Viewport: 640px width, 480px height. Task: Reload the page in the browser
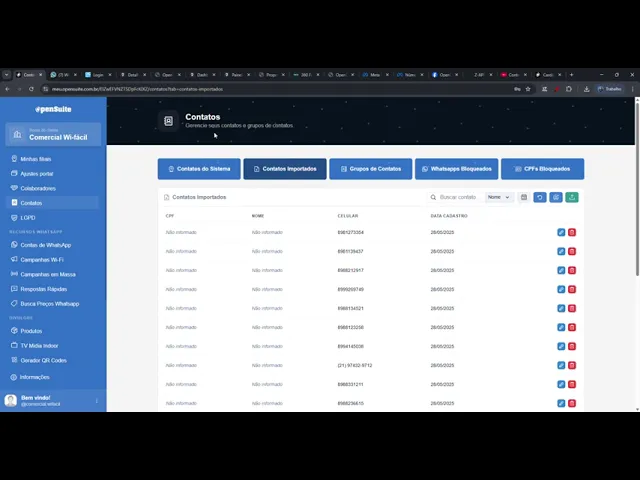[31, 89]
